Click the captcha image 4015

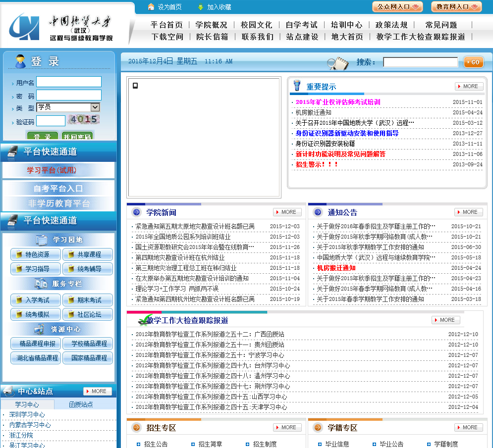pyautogui.click(x=84, y=119)
